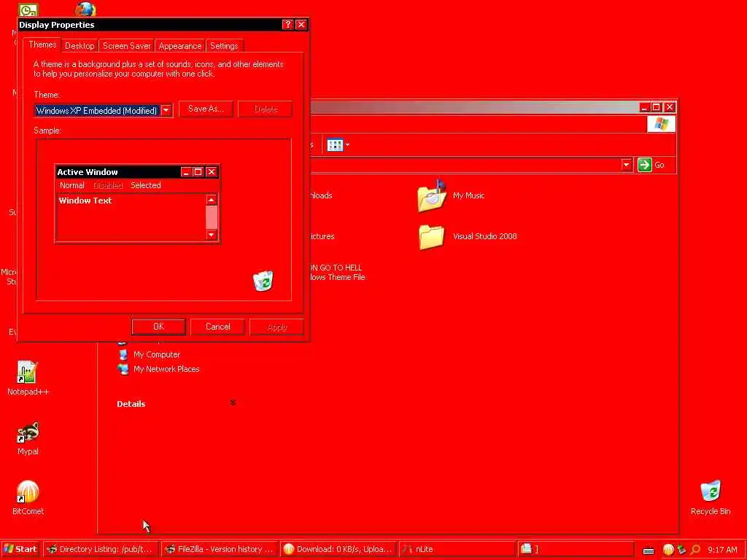The width and height of the screenshot is (747, 560).
Task: Click the Details heading in Explorer sidebar
Action: tap(131, 404)
